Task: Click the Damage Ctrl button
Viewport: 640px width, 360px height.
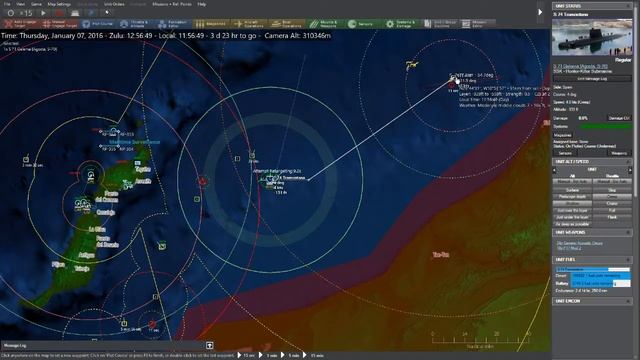Action: point(618,118)
